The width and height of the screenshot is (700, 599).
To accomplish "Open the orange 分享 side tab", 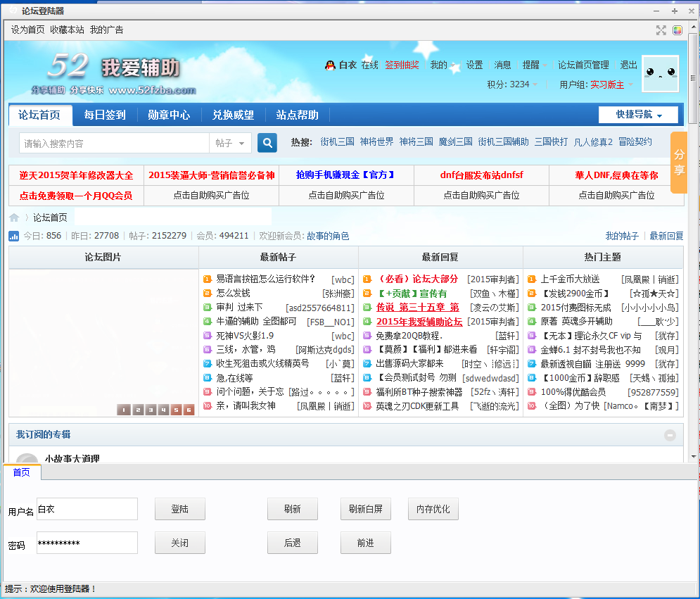I will [679, 162].
